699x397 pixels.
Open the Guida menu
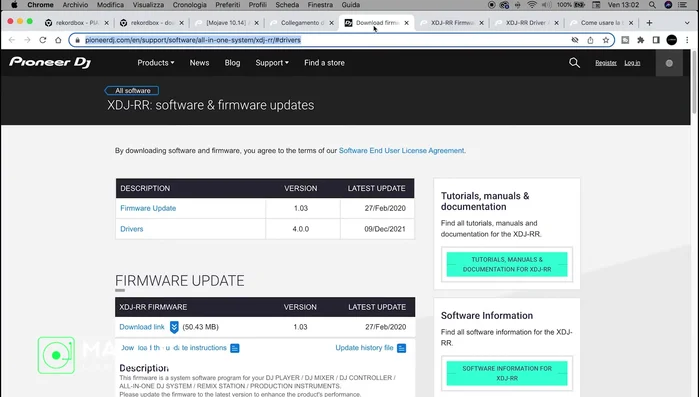[x=350, y=5]
